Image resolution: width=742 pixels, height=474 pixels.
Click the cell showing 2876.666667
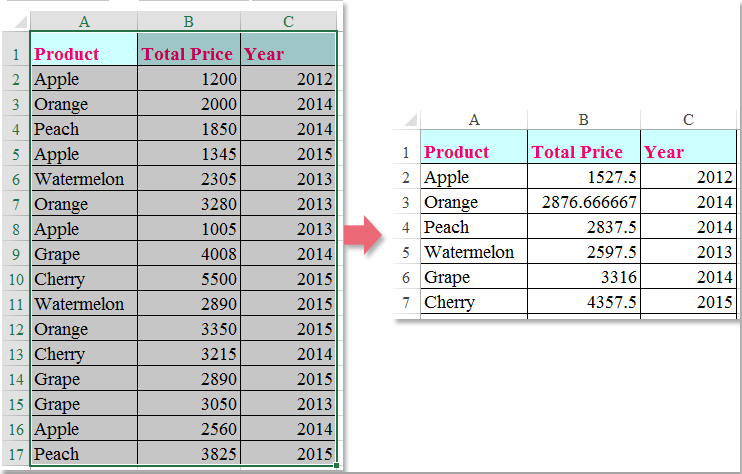(583, 202)
